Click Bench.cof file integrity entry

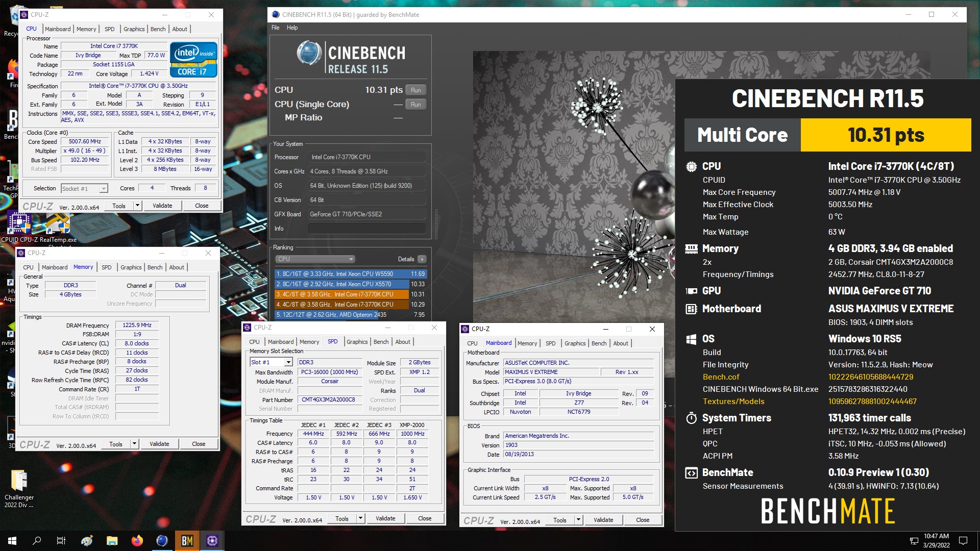(x=721, y=377)
